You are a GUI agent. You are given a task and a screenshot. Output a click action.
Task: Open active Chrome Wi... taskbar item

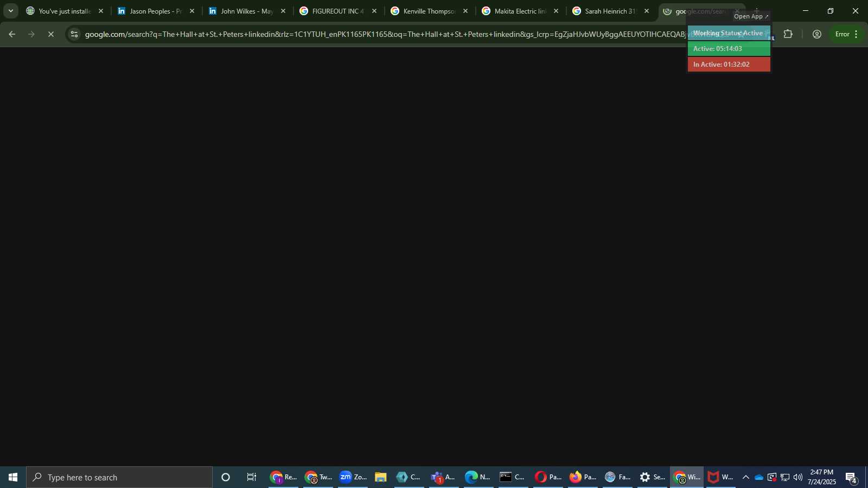point(687,477)
